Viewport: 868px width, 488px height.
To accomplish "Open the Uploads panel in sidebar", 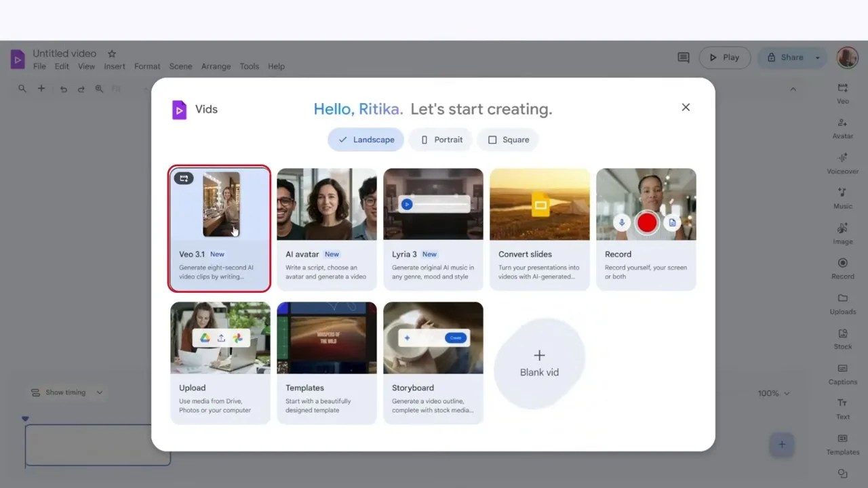I will (843, 304).
